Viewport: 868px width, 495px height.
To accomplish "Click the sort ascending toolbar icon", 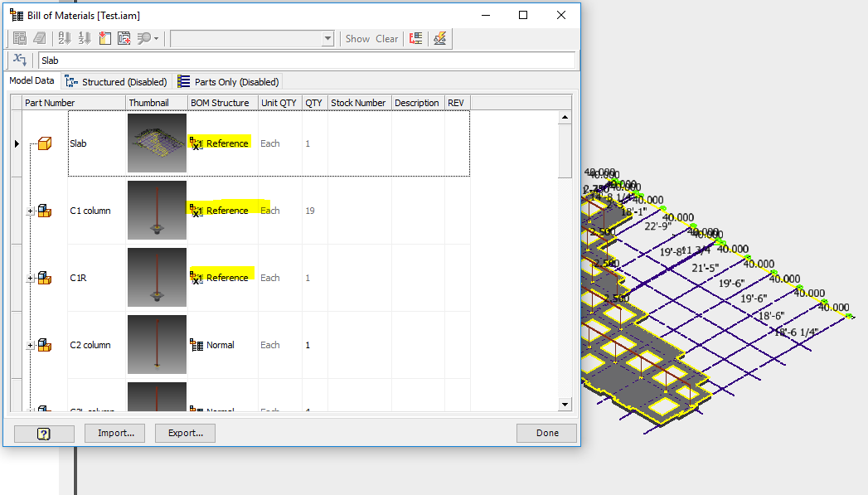I will point(64,38).
